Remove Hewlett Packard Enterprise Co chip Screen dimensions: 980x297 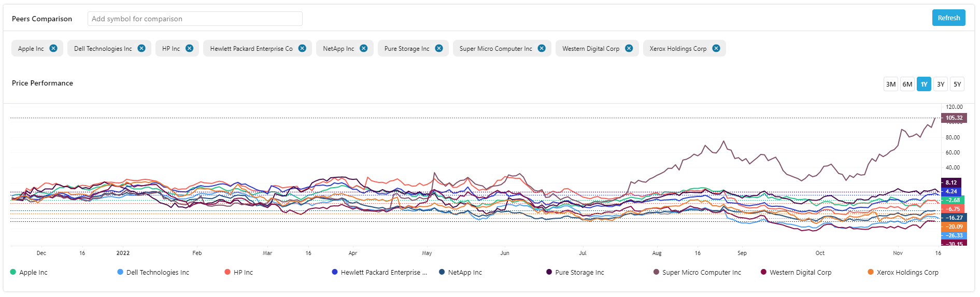tap(302, 48)
